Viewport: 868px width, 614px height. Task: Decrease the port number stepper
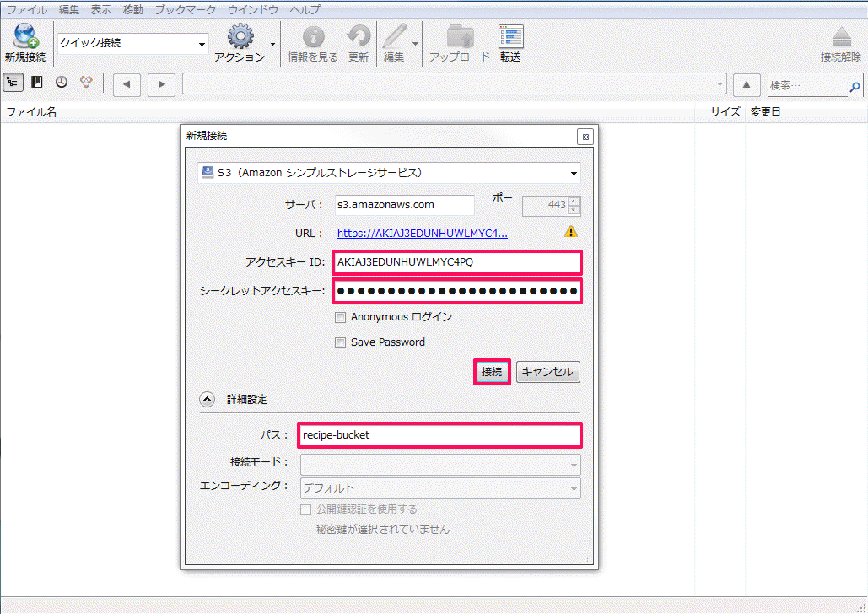(x=574, y=210)
